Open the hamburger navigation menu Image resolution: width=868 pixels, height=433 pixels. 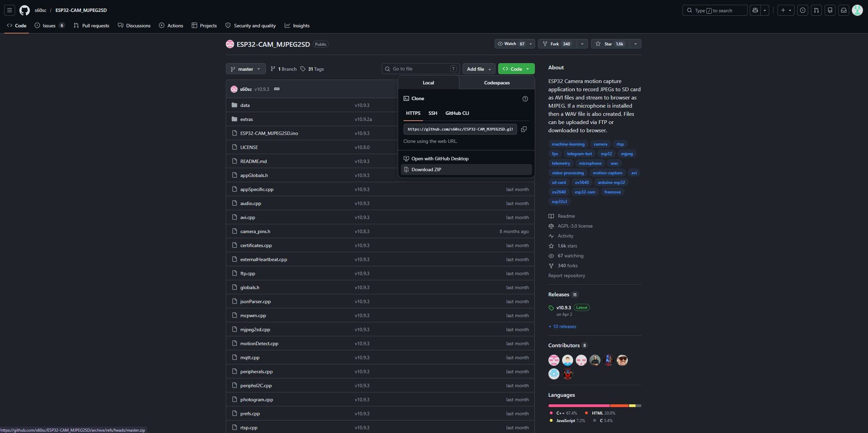point(10,10)
